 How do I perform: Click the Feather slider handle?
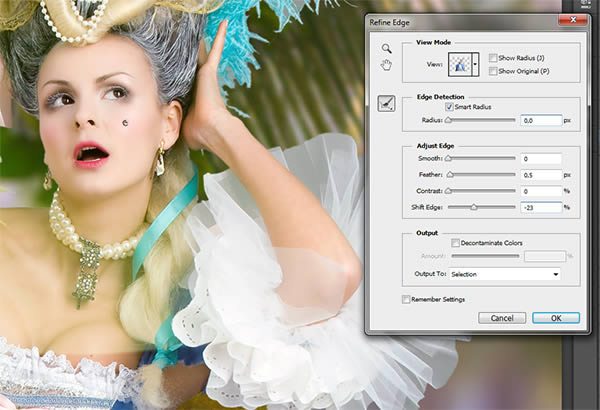click(450, 175)
